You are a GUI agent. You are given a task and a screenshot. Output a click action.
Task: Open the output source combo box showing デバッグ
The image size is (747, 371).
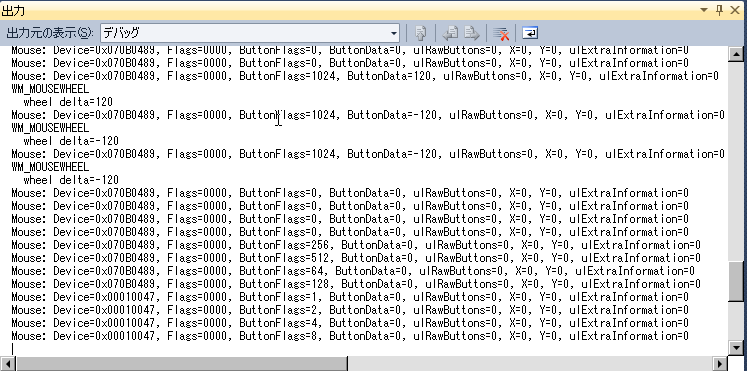pos(250,33)
